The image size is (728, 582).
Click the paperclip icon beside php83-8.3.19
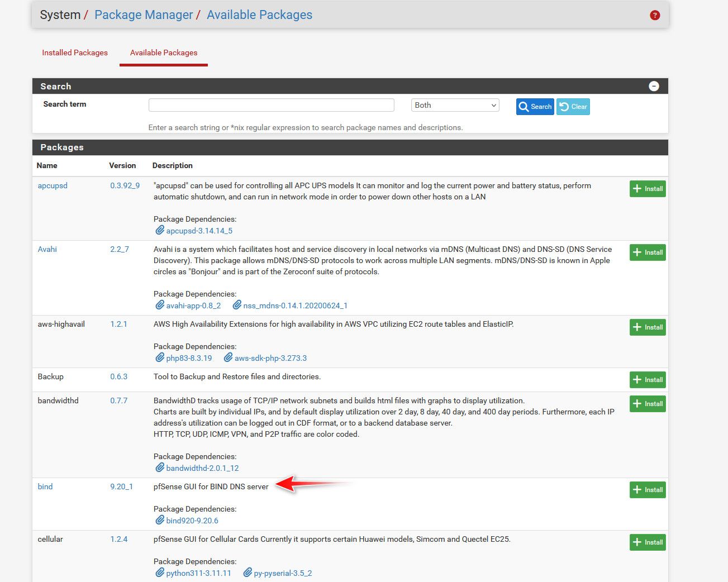[160, 357]
